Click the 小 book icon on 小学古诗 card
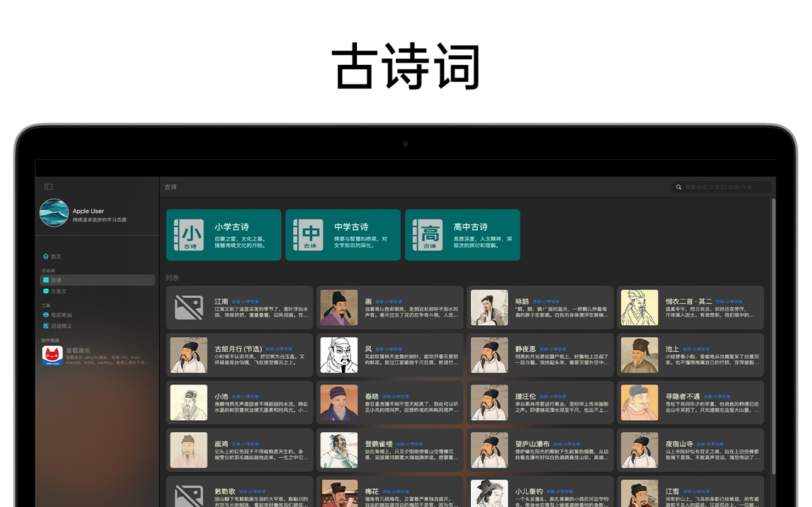The height and width of the screenshot is (507, 812). 189,235
